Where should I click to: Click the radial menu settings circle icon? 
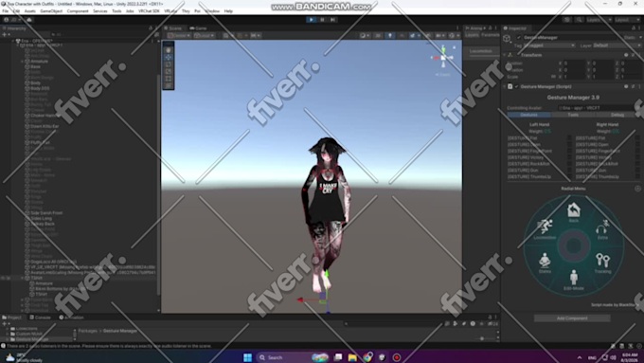[637, 189]
